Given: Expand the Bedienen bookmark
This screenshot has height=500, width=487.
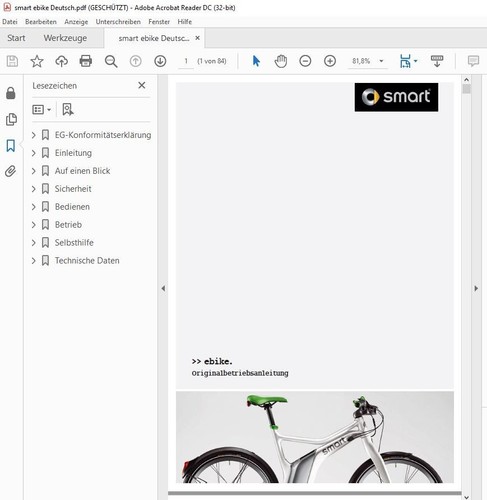Looking at the screenshot, I should (33, 207).
